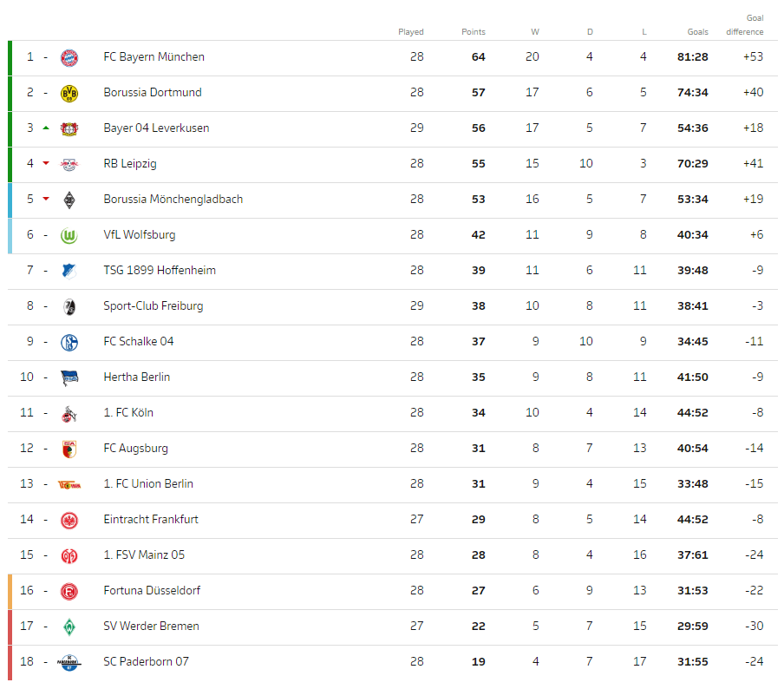The image size is (784, 689).
Task: Click the red down arrow beside RB Leipzig
Action: coord(46,164)
